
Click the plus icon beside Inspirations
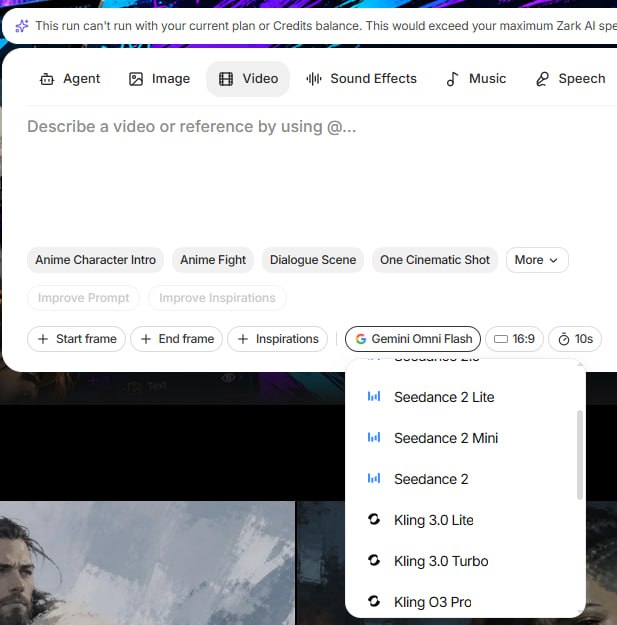click(243, 339)
